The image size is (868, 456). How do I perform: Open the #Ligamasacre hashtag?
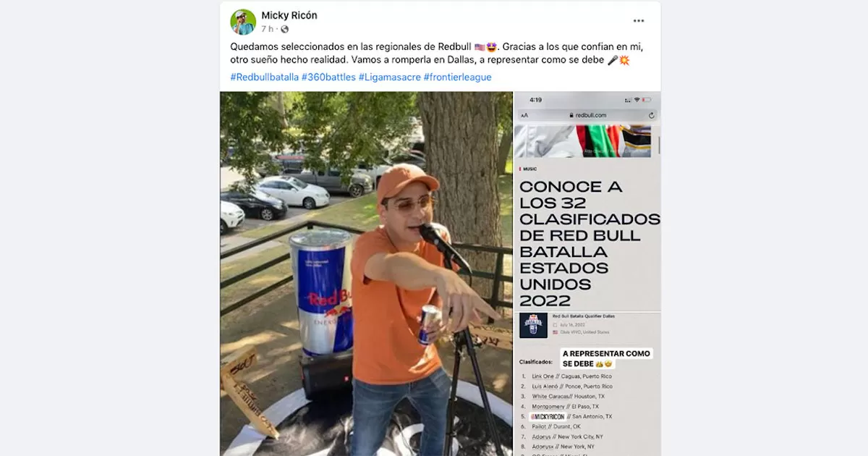pyautogui.click(x=389, y=77)
